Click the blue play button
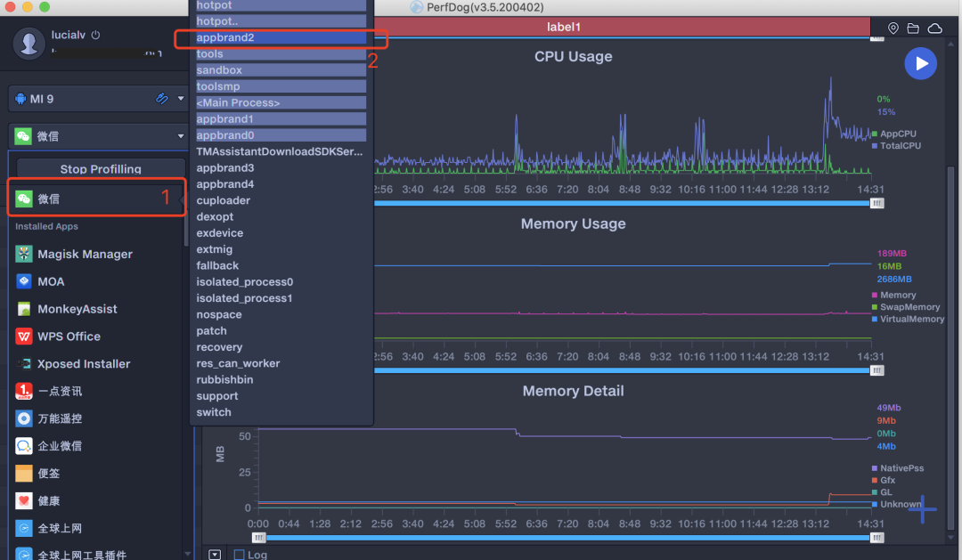This screenshot has width=962, height=560. point(921,63)
